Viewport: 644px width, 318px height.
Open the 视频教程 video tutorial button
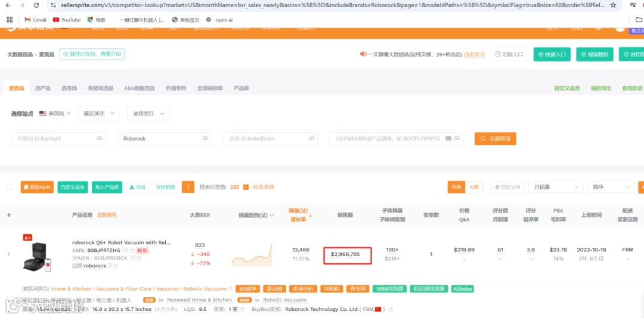coord(595,54)
